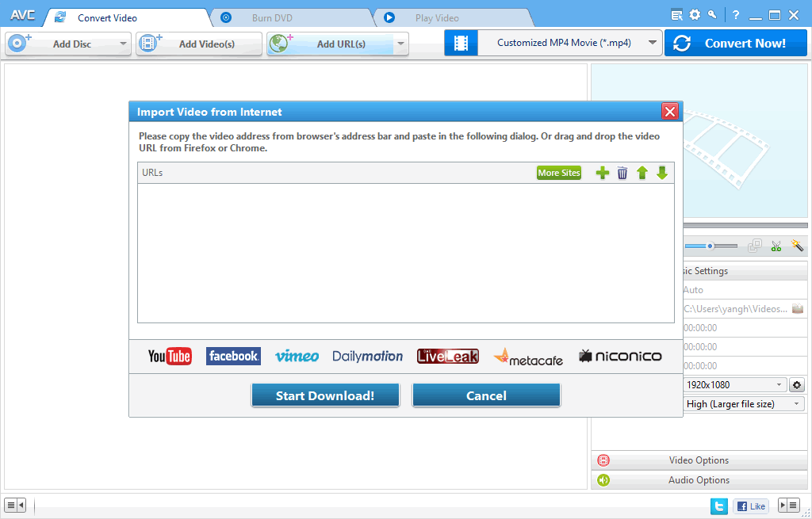
Task: Toggle left panel icon in status bar
Action: click(15, 505)
